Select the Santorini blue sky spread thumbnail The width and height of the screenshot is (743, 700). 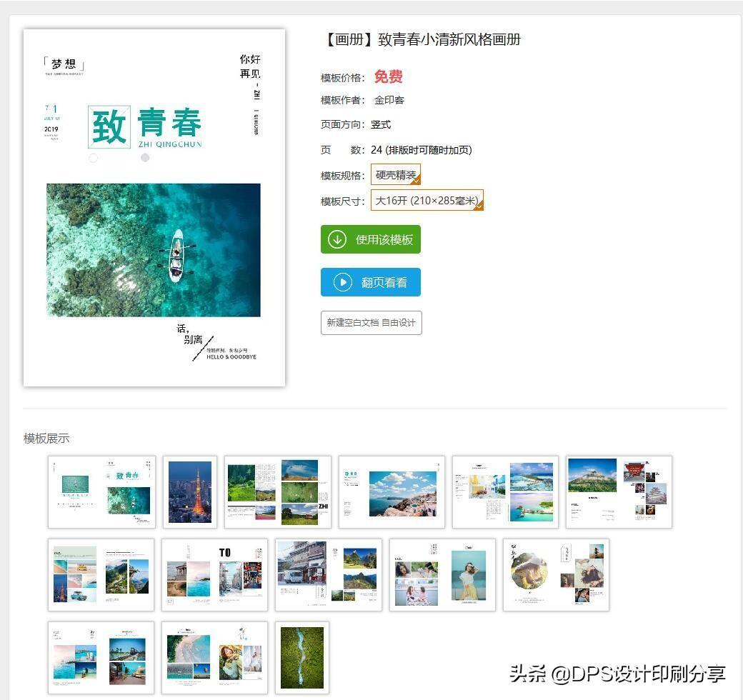tap(392, 492)
